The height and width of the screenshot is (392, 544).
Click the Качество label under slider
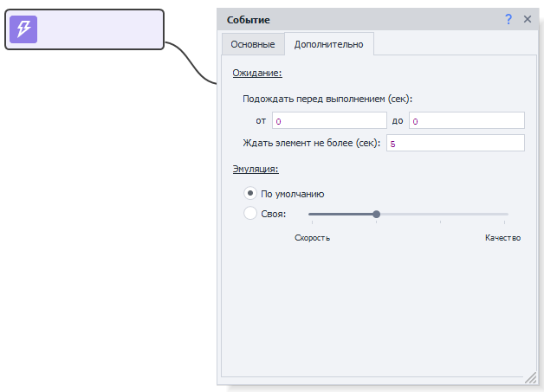click(x=502, y=238)
